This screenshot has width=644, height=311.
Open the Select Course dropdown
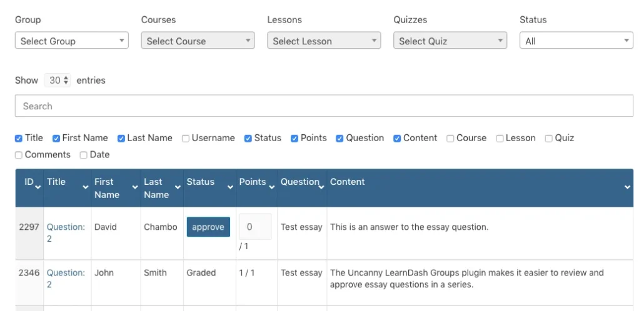coord(198,41)
